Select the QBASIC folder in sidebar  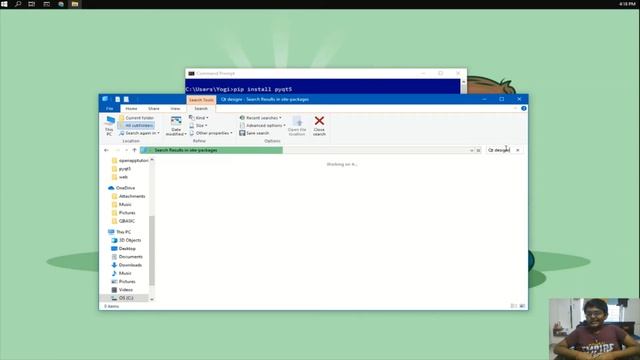(x=123, y=221)
